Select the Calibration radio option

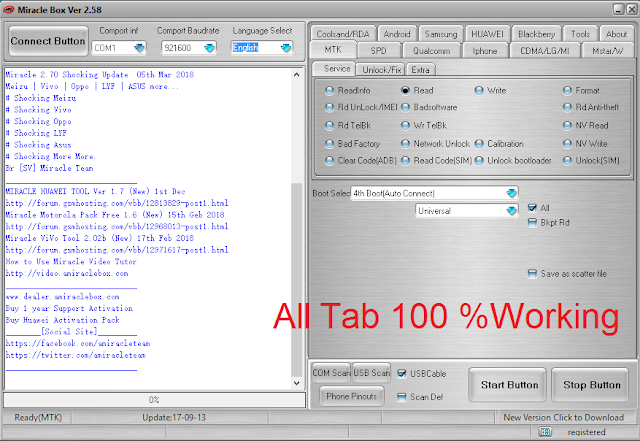point(479,144)
